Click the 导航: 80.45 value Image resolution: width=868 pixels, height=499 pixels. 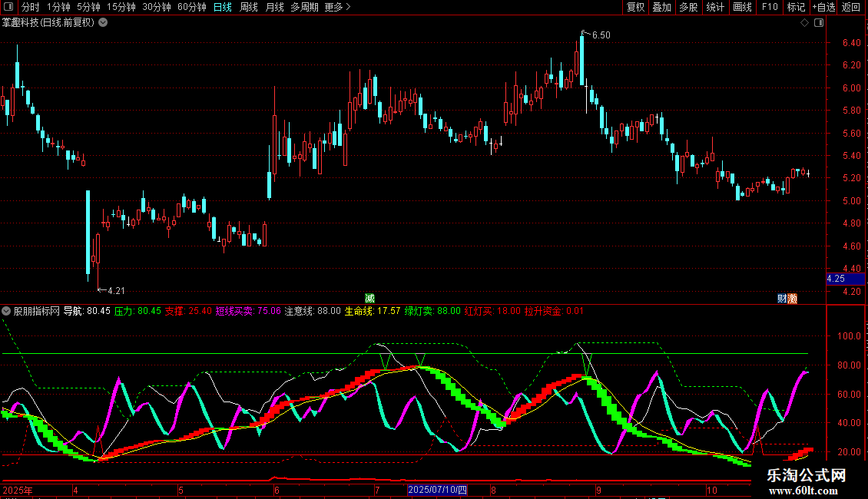(x=87, y=311)
